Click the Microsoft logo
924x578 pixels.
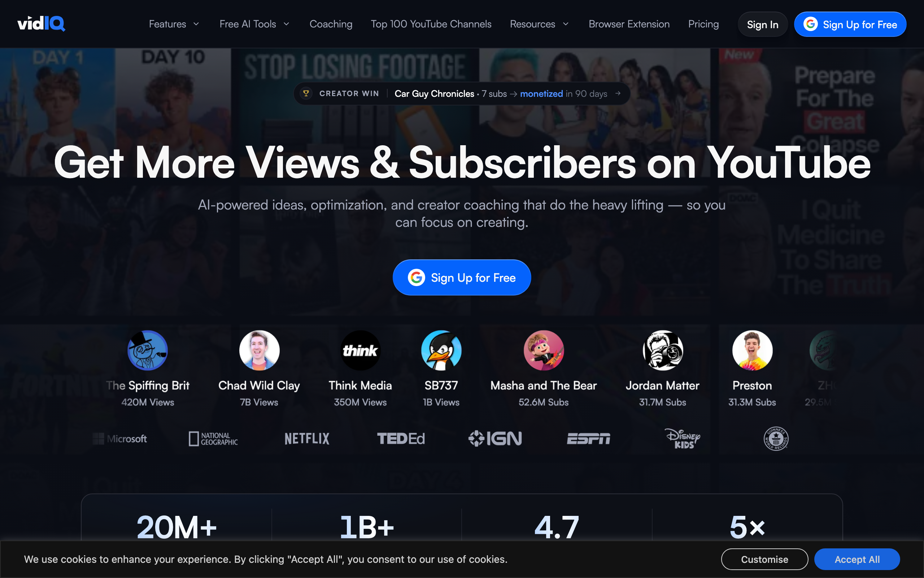coord(119,439)
